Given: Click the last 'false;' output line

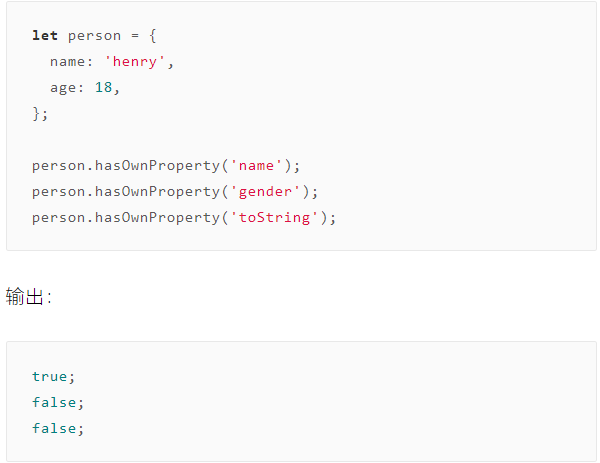Looking at the screenshot, I should click(58, 429).
